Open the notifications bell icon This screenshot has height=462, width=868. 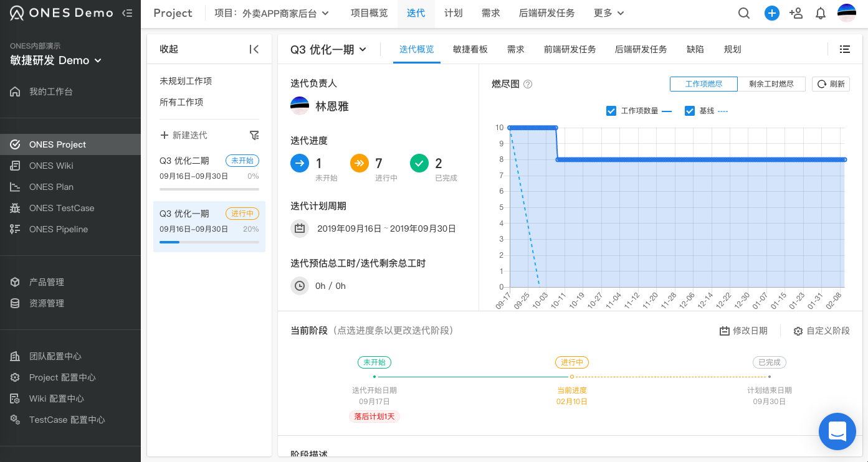coord(821,13)
